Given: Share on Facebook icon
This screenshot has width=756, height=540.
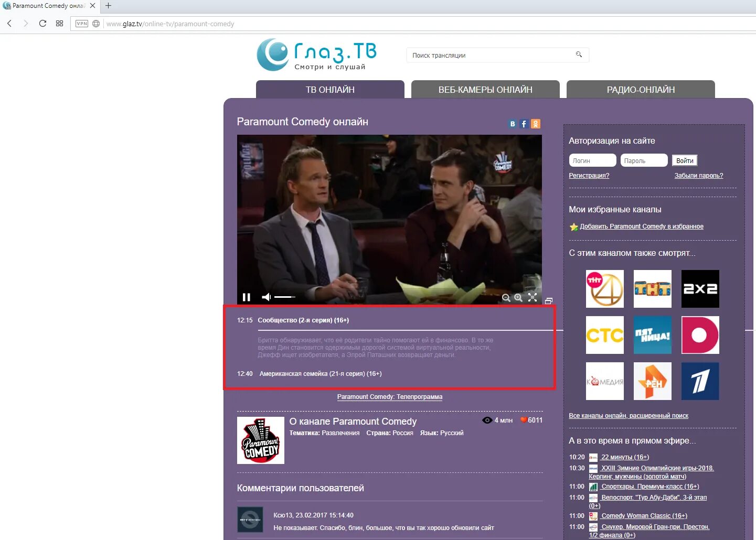Looking at the screenshot, I should click(x=524, y=124).
